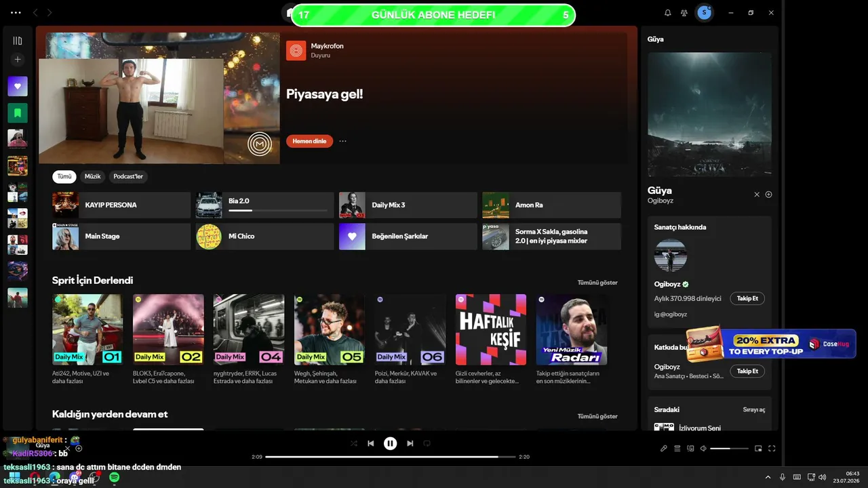The width and height of the screenshot is (868, 488).
Task: Click the Hemen dinle button
Action: [309, 141]
